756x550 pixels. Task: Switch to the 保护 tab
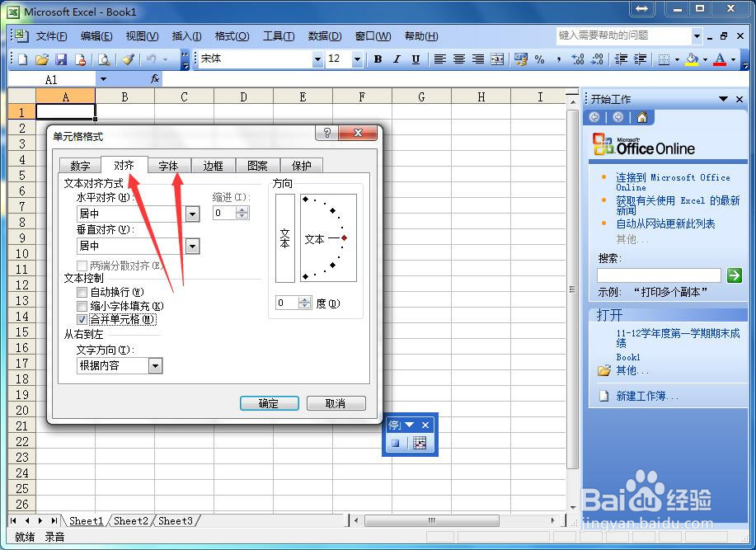coord(302,166)
